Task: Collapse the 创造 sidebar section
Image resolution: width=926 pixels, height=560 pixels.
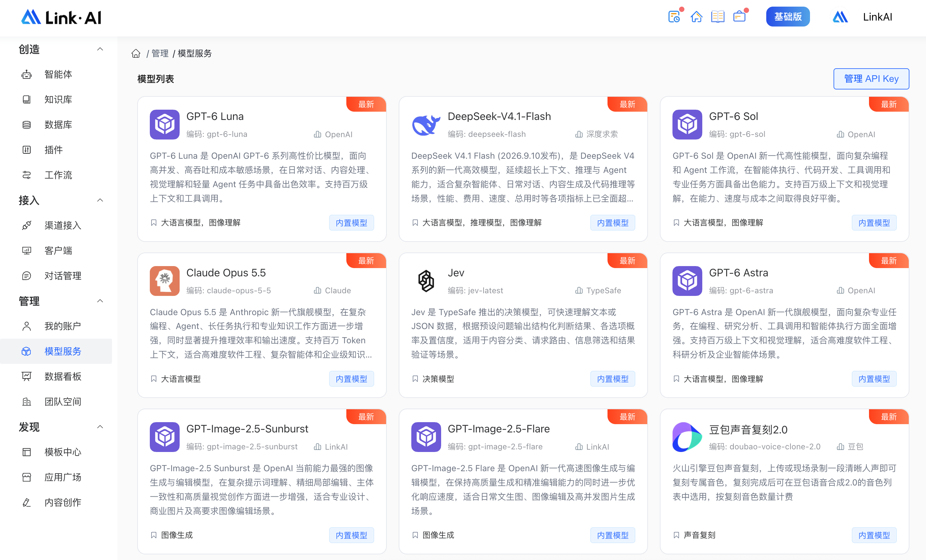Action: [x=100, y=49]
